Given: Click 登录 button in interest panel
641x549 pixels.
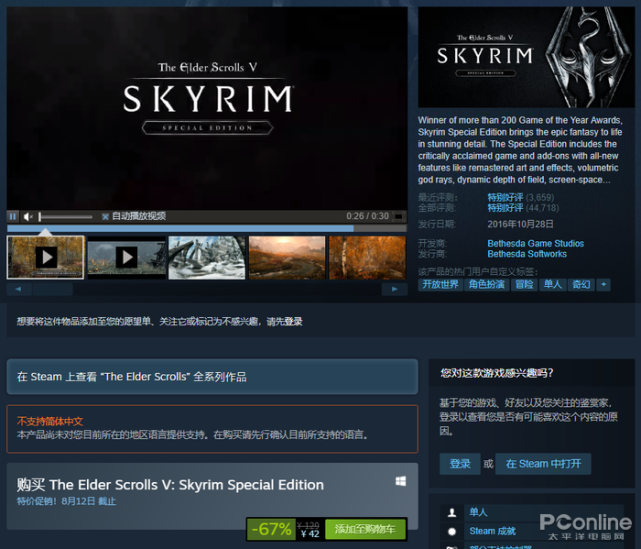Looking at the screenshot, I should click(x=460, y=464).
